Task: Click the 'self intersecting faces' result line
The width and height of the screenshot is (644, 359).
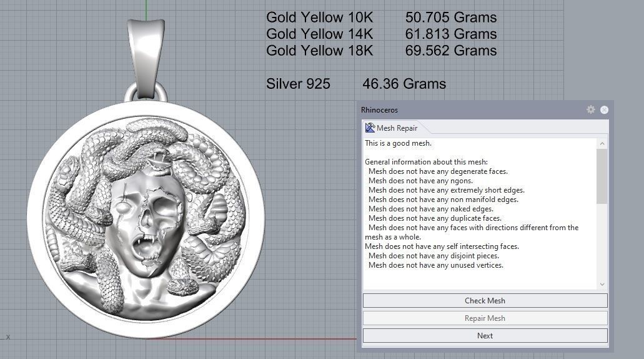Action: (442, 246)
